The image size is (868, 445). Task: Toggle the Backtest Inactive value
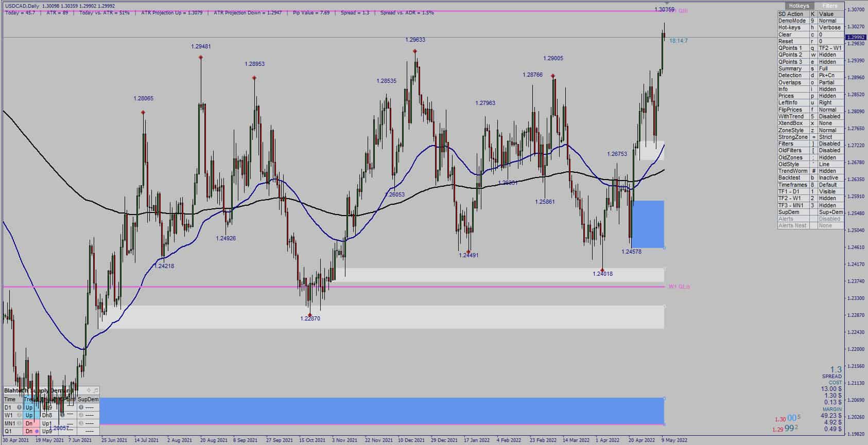point(830,177)
